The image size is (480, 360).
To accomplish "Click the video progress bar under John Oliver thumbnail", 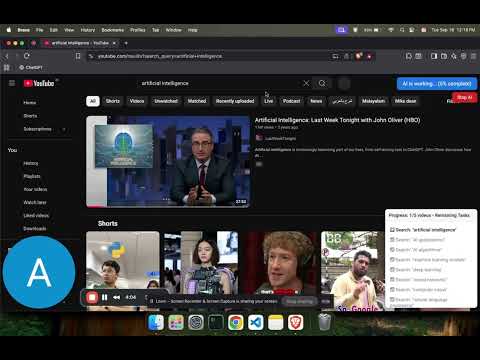I will pyautogui.click(x=168, y=206).
